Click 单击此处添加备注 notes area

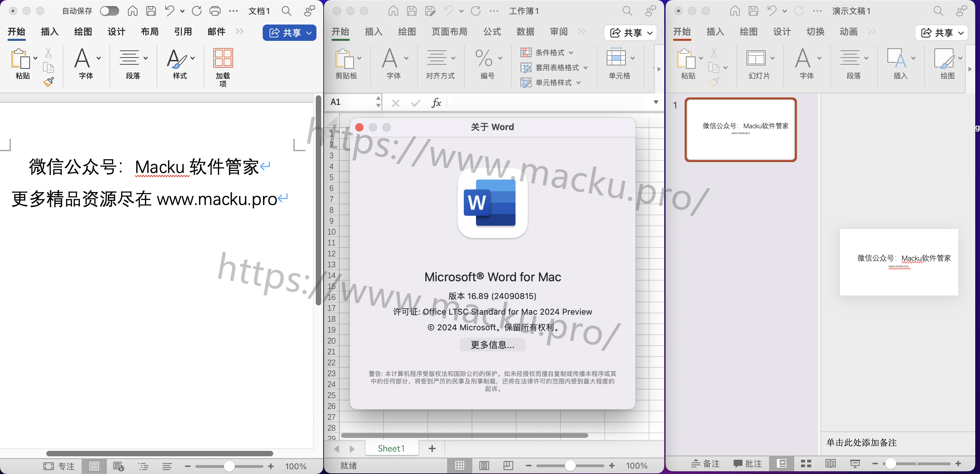861,442
